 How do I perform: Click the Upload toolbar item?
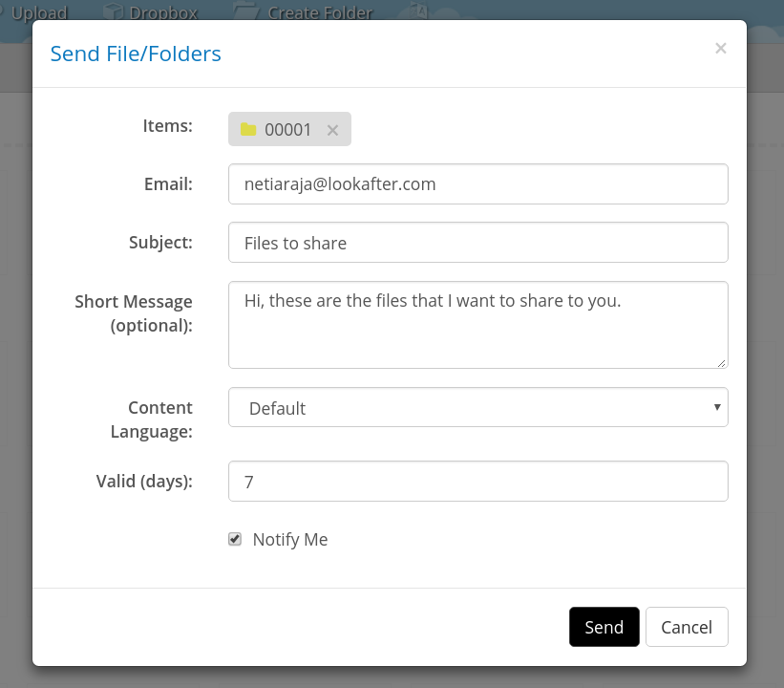(38, 12)
